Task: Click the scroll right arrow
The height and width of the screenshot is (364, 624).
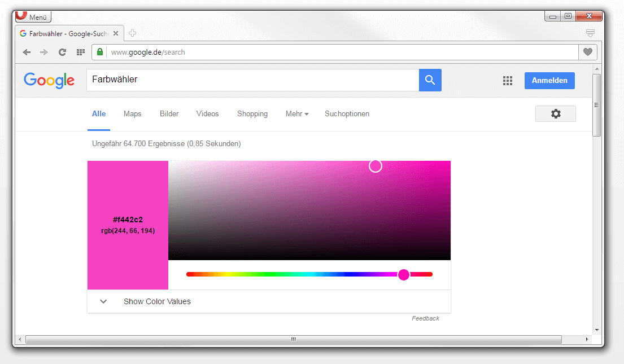Action: coord(587,339)
